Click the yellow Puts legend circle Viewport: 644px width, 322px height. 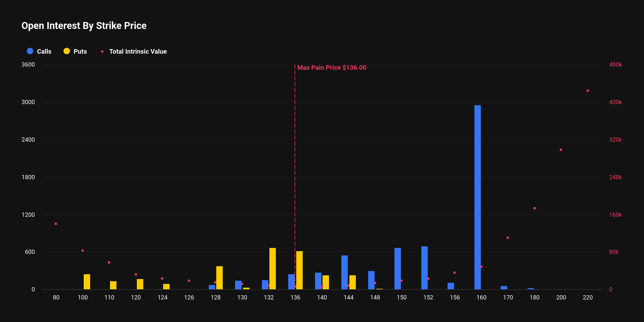click(67, 51)
